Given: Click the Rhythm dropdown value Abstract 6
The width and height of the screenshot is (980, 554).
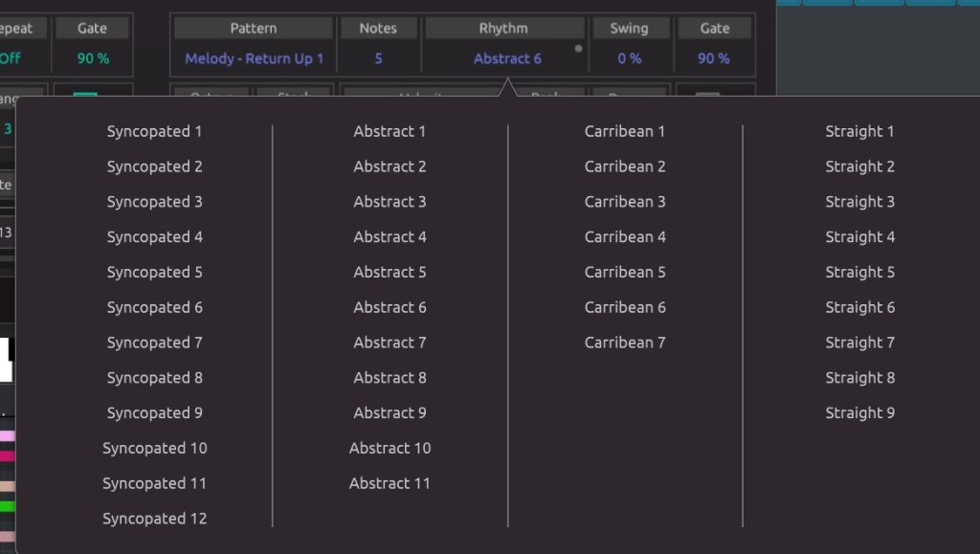Looking at the screenshot, I should [506, 59].
